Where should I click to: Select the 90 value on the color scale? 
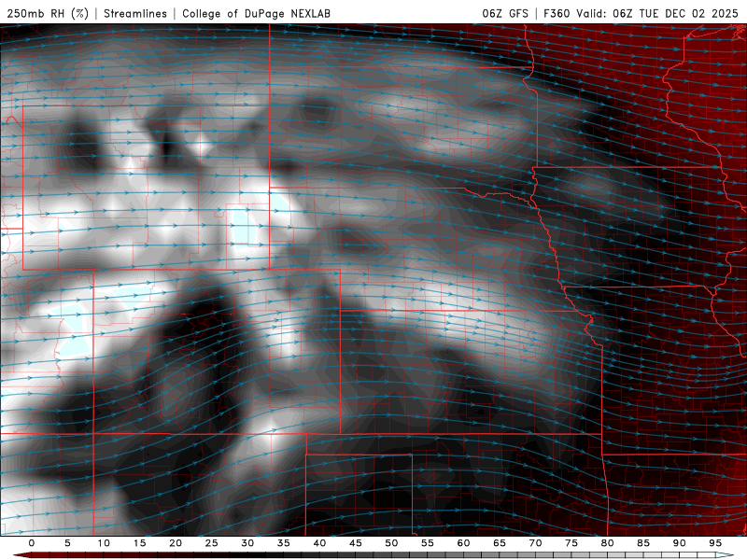pos(680,543)
